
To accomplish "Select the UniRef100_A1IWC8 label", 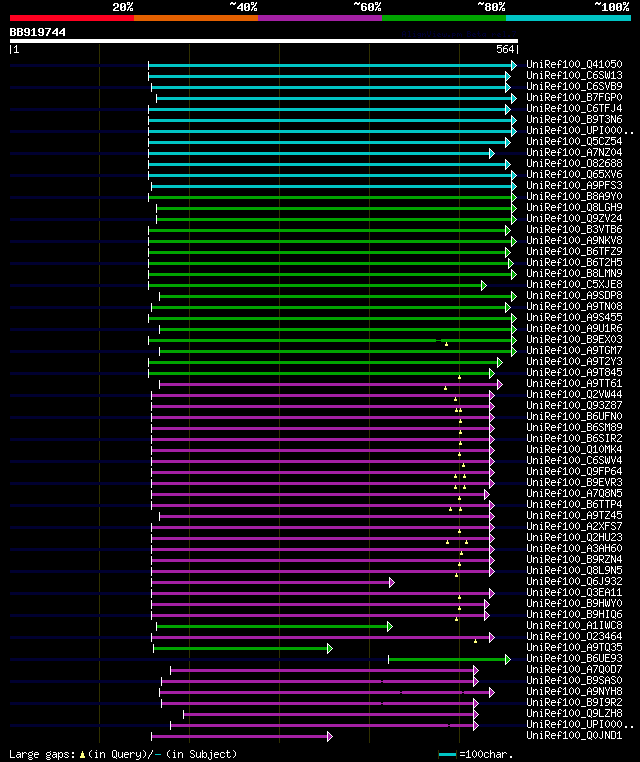I will pyautogui.click(x=574, y=625).
